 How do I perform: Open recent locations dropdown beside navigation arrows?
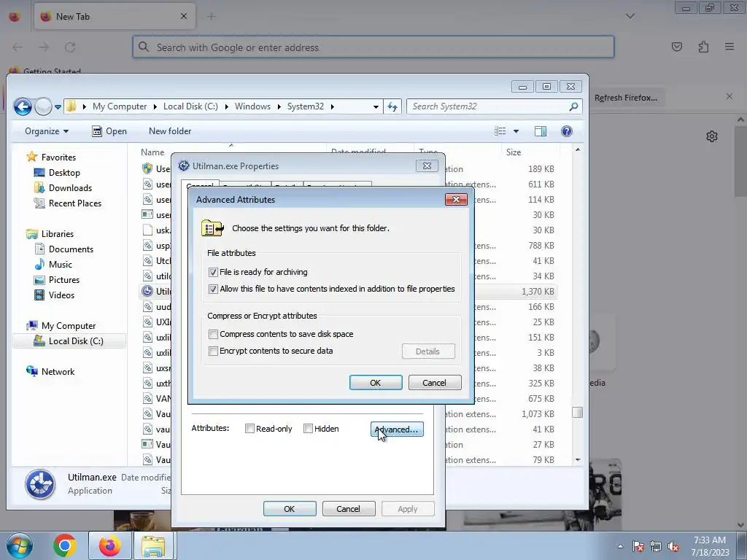tap(58, 107)
